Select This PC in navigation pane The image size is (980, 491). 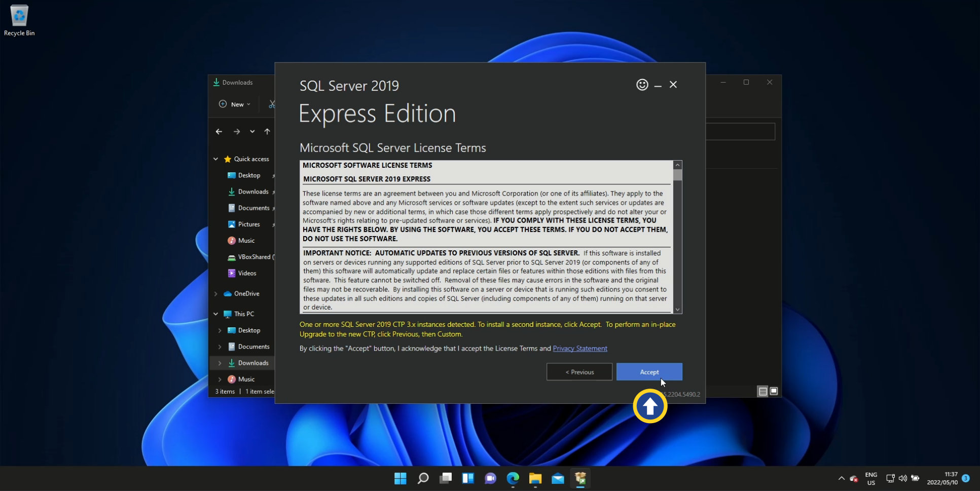point(244,314)
